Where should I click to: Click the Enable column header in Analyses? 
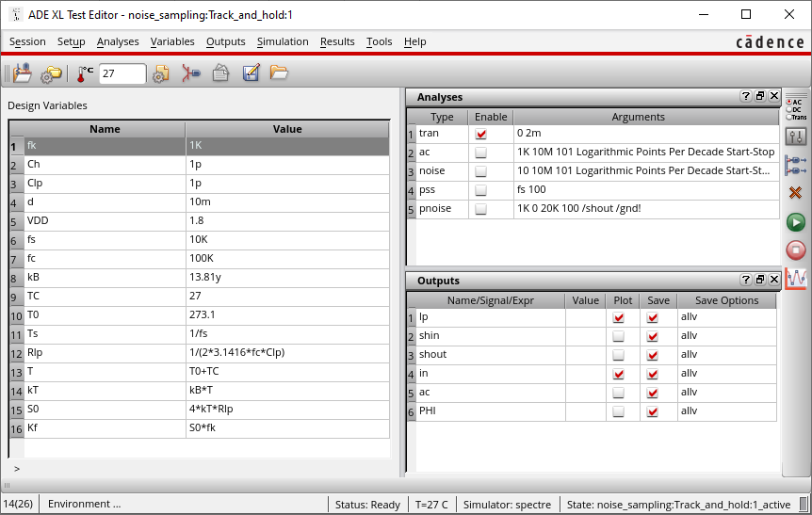(491, 117)
